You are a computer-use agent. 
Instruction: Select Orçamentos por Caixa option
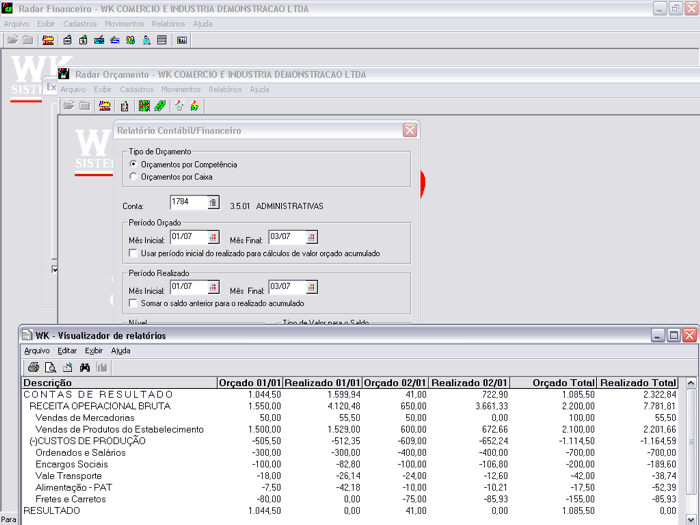point(134,177)
